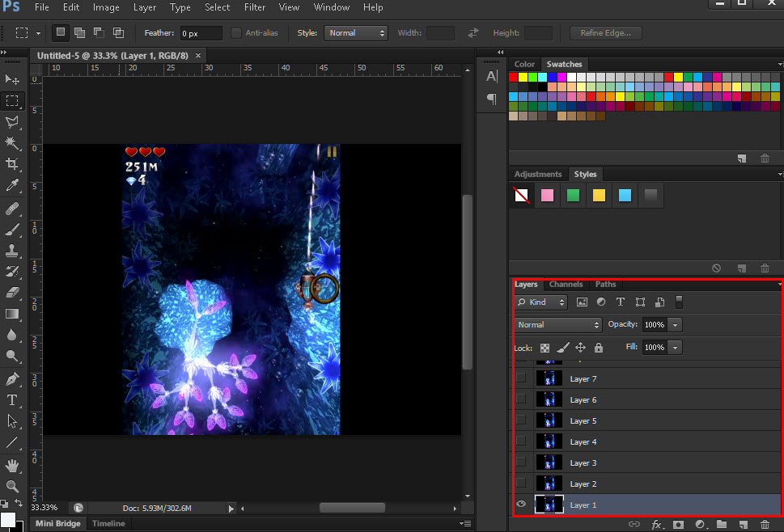Open the Fill slider dropdown arrow
Image resolution: width=784 pixels, height=532 pixels.
[x=675, y=347]
